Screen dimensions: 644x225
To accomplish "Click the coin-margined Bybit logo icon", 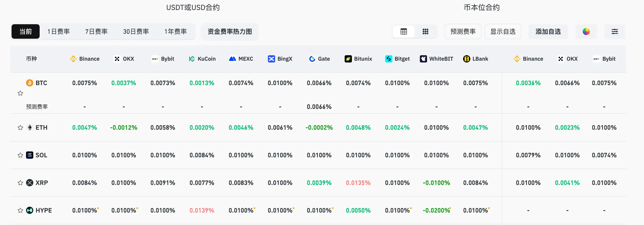I will (x=596, y=59).
